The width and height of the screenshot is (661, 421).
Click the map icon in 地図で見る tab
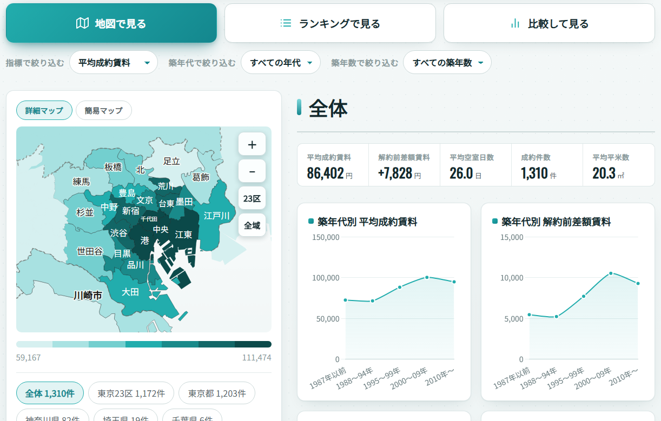pyautogui.click(x=82, y=23)
